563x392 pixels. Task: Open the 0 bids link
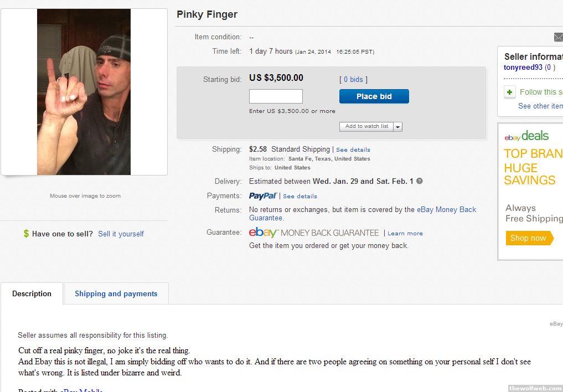coord(353,80)
